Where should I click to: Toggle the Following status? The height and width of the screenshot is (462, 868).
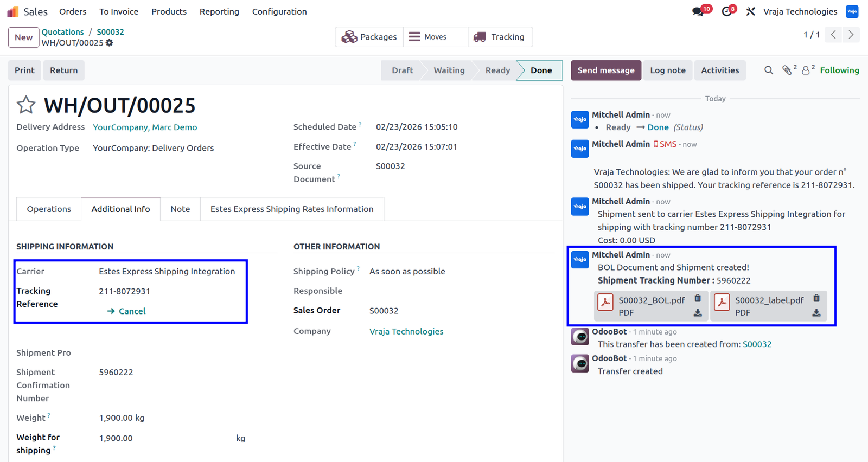(839, 70)
